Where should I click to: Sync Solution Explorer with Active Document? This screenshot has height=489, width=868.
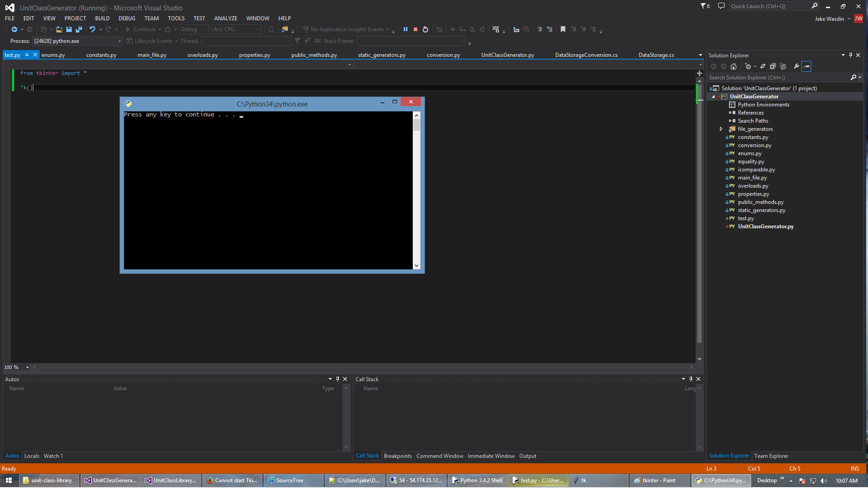point(763,66)
